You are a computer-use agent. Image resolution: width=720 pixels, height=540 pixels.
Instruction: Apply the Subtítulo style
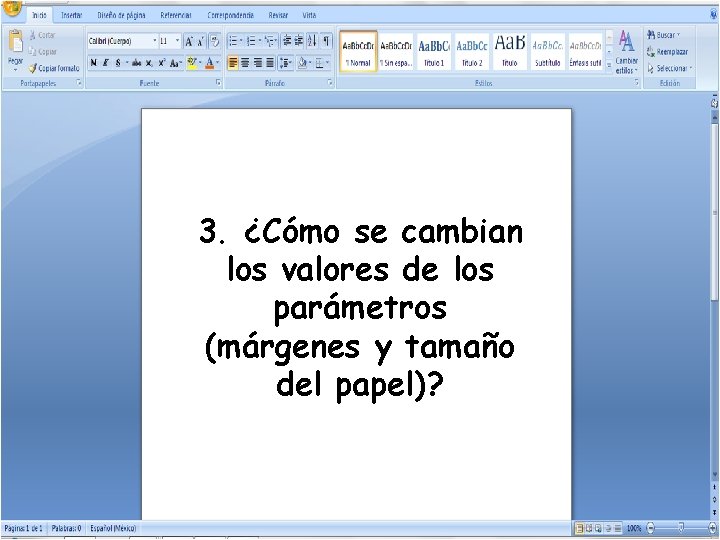point(547,51)
